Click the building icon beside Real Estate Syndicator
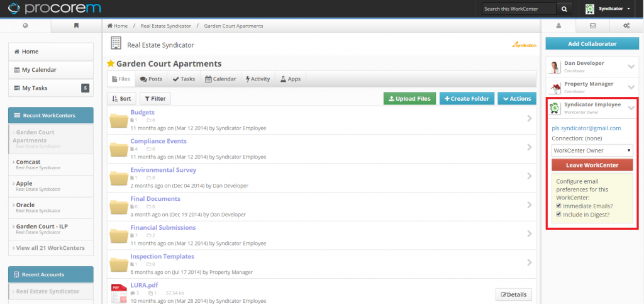This screenshot has height=304, width=644. click(116, 43)
